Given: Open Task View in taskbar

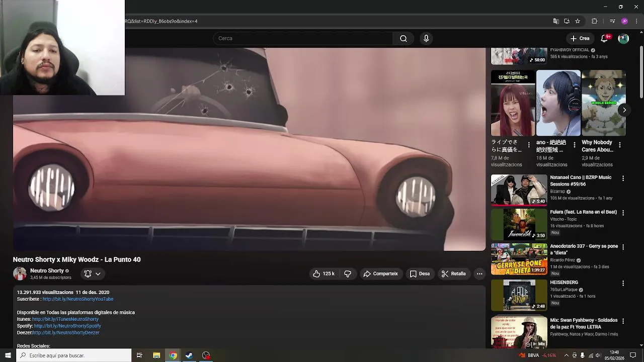Looking at the screenshot, I should pyautogui.click(x=139, y=355).
